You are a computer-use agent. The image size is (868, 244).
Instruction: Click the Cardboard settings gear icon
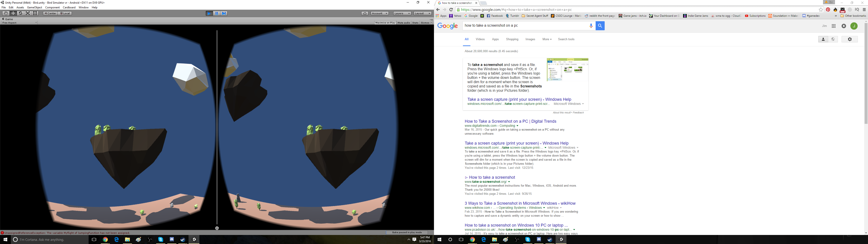217,228
